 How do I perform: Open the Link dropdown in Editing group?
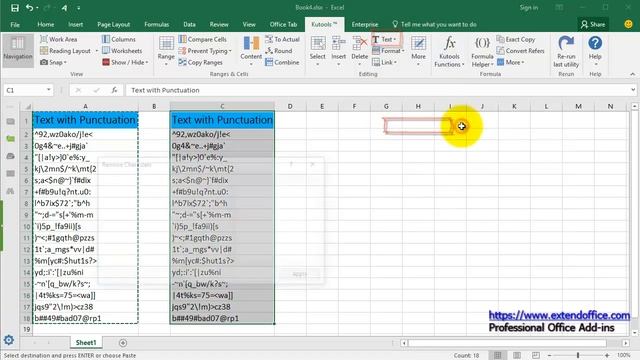384,62
